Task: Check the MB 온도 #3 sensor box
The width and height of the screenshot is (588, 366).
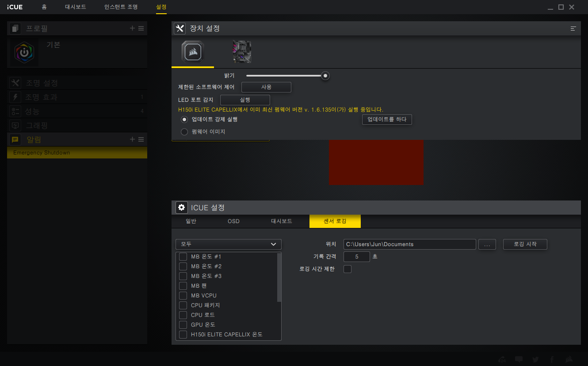Action: [x=183, y=276]
